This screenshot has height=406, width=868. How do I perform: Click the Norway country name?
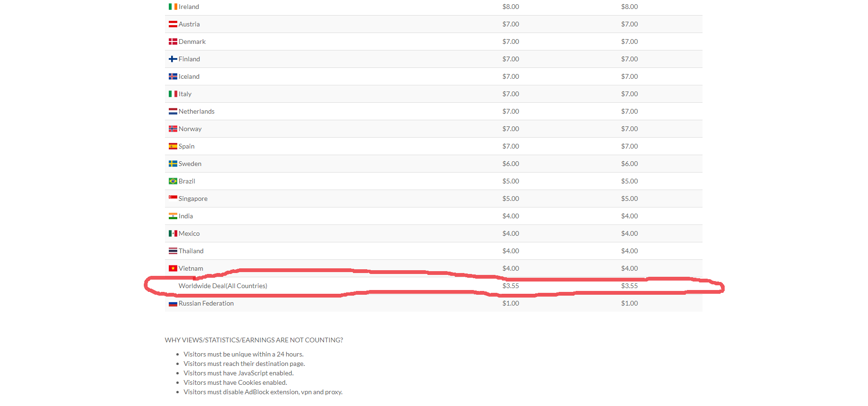tap(190, 129)
